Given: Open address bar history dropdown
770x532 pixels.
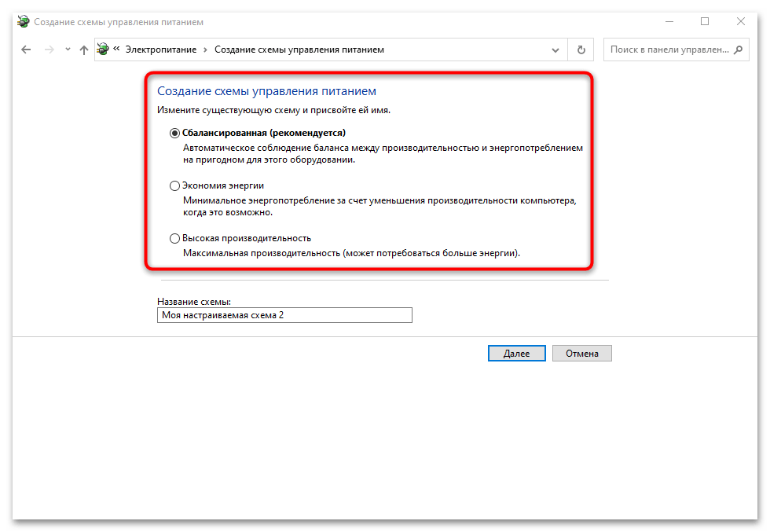Looking at the screenshot, I should 555,50.
